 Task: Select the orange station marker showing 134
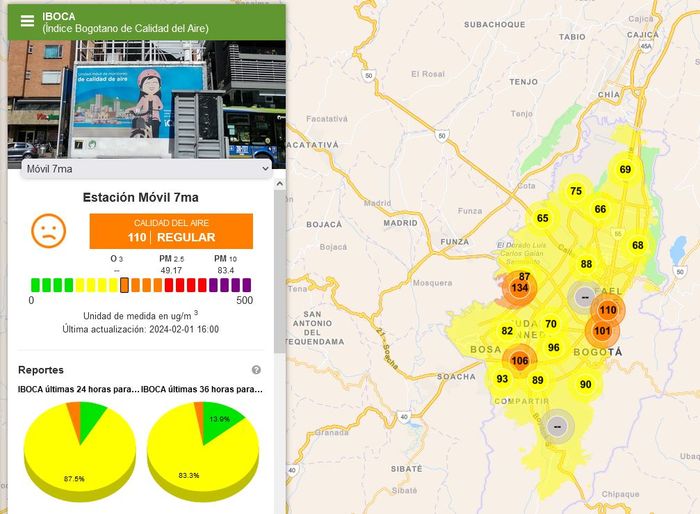519,288
